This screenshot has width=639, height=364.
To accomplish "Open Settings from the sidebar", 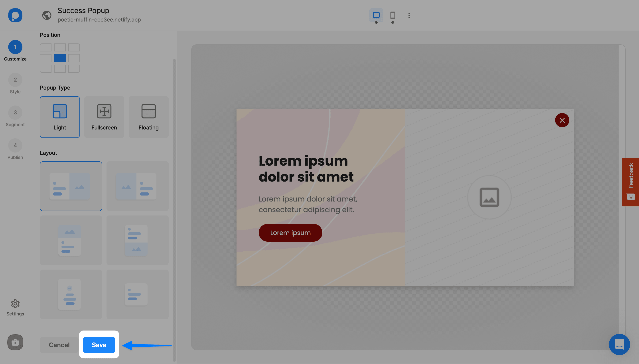I will [15, 307].
